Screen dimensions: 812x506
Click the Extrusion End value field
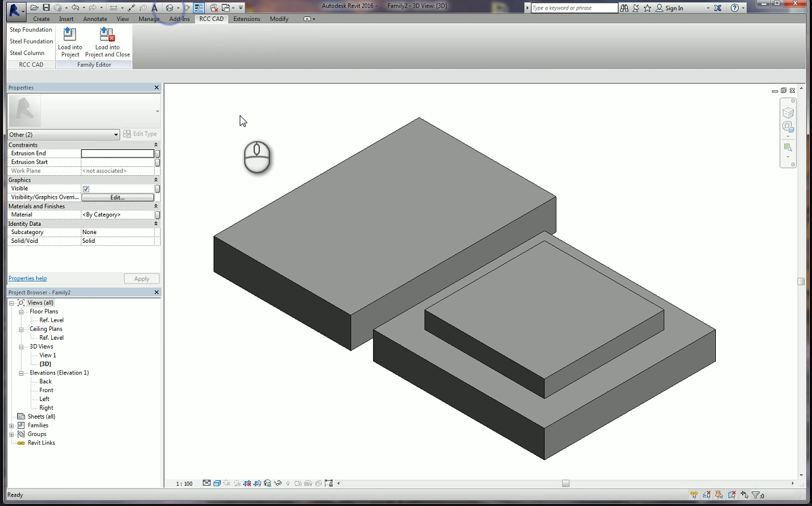pyautogui.click(x=118, y=154)
